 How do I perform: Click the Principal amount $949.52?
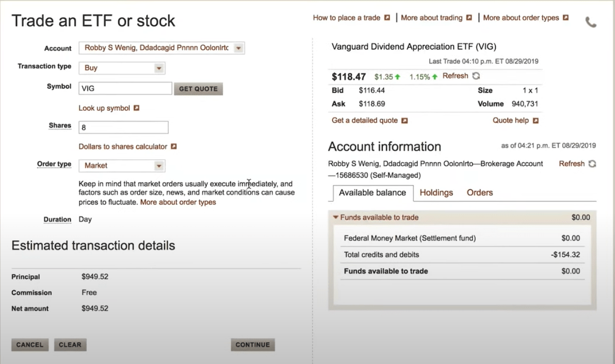(x=95, y=277)
